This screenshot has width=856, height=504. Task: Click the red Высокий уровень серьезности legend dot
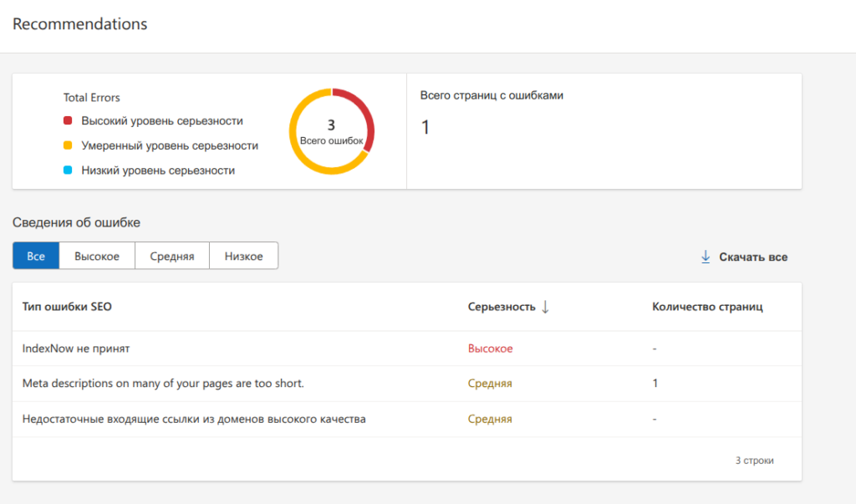pyautogui.click(x=69, y=121)
